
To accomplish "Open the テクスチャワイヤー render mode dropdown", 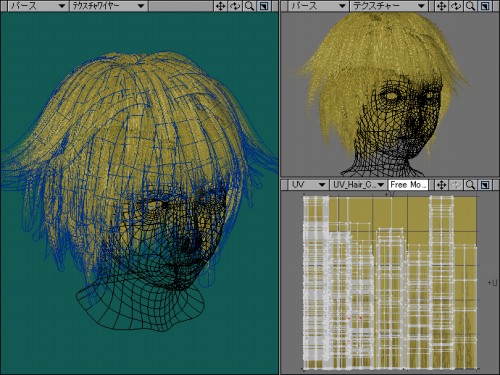I will point(108,6).
